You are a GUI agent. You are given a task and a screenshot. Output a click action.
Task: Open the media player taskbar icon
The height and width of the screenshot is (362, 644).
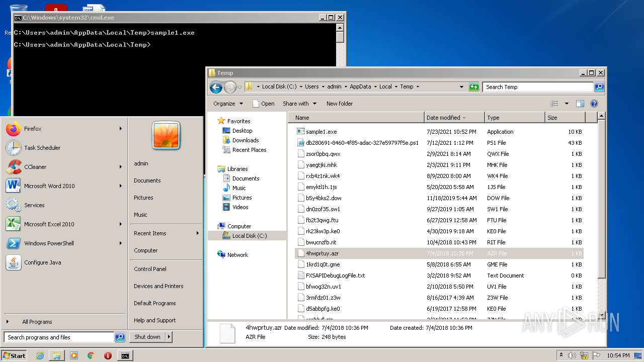point(74,355)
